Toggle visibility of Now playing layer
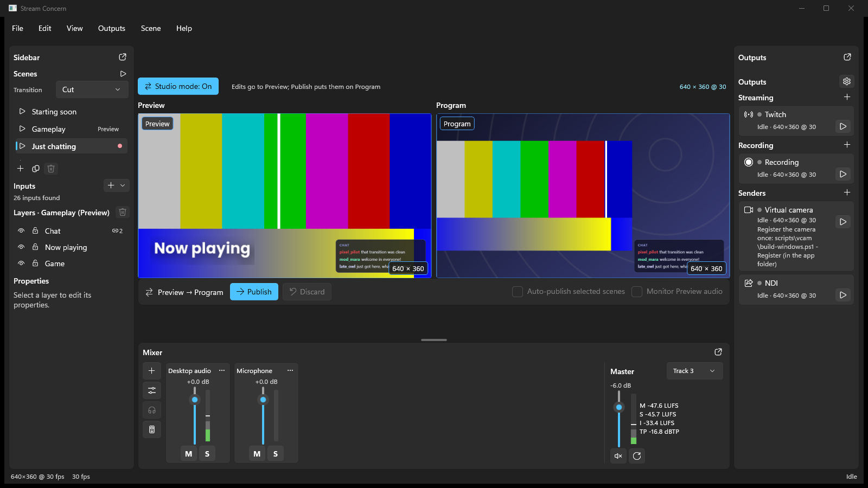Image resolution: width=868 pixels, height=488 pixels. pos(21,247)
